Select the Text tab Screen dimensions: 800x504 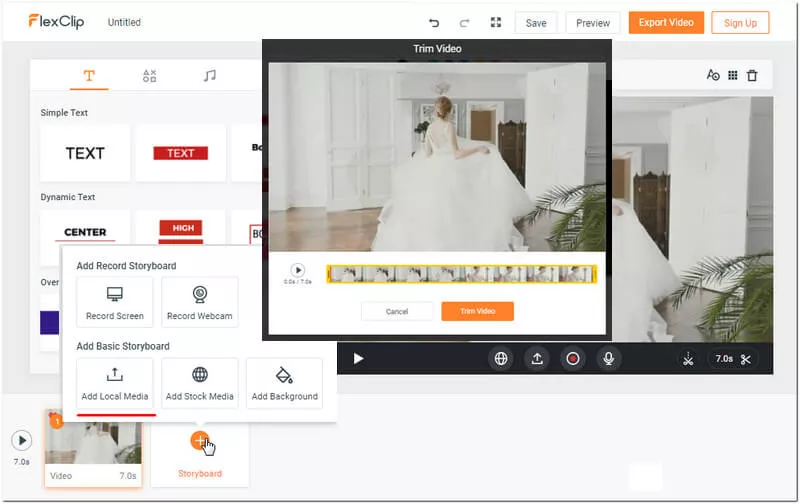point(89,76)
